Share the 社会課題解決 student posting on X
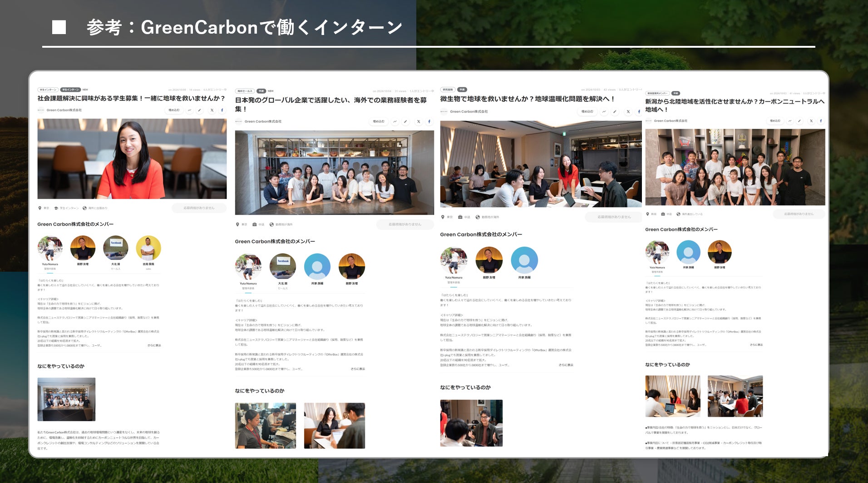This screenshot has width=868, height=483. 212,110
